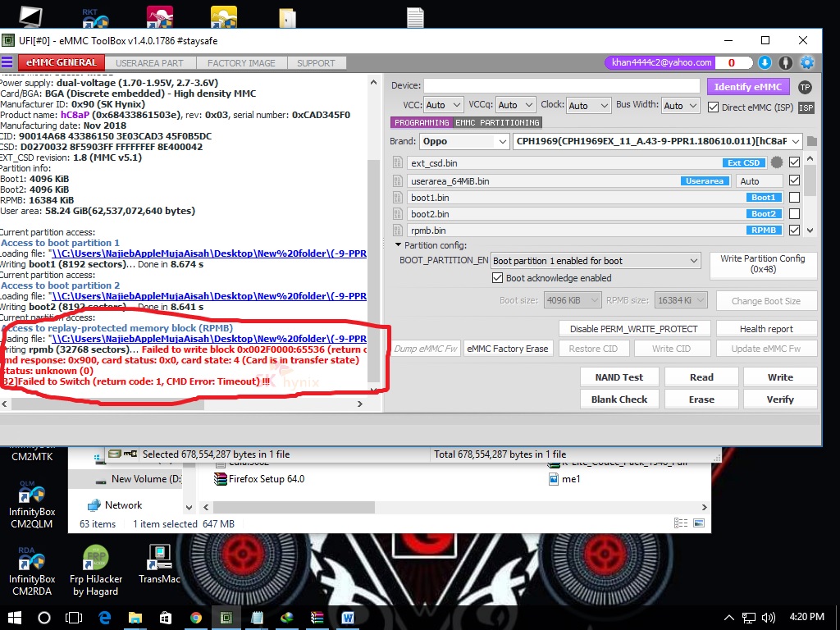Open File Explorer from the taskbar

coord(135,618)
